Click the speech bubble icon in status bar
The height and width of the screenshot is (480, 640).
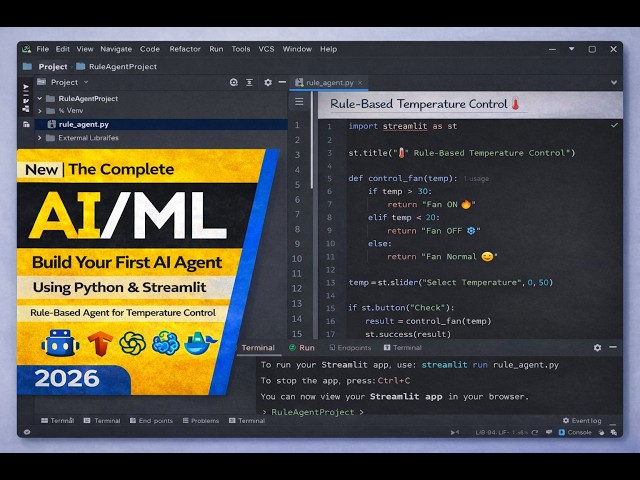[549, 432]
